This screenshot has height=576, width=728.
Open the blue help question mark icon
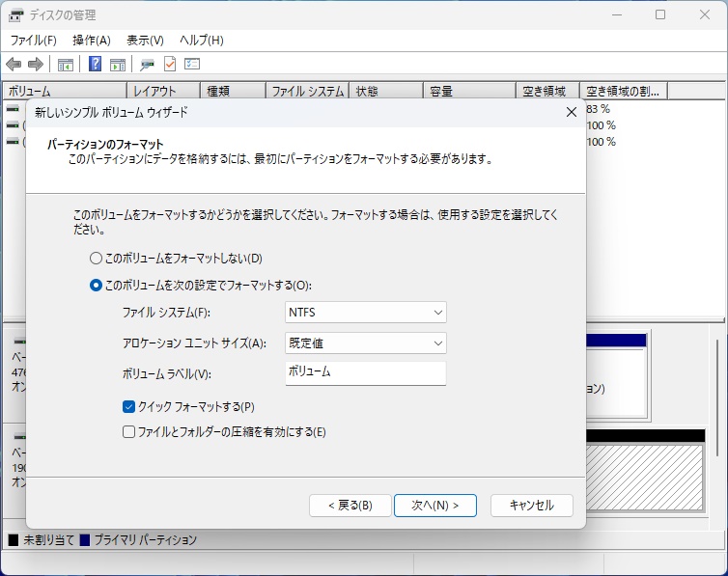[96, 65]
